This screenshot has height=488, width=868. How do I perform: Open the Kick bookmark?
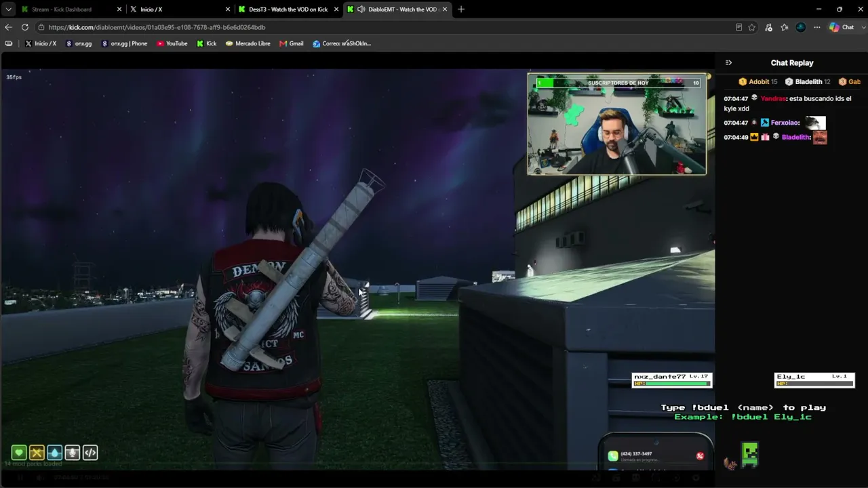click(207, 43)
